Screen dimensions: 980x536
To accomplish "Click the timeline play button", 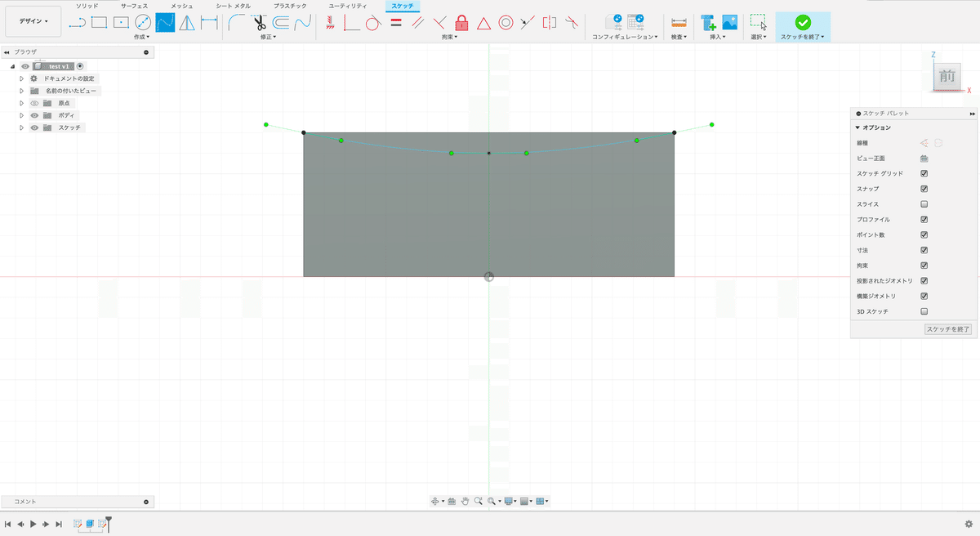I will 33,524.
